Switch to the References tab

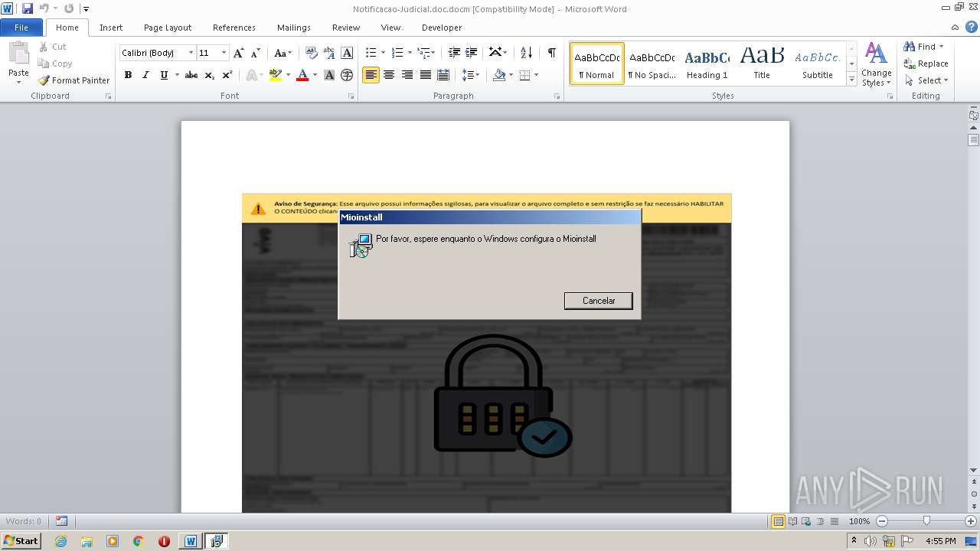coord(234,28)
